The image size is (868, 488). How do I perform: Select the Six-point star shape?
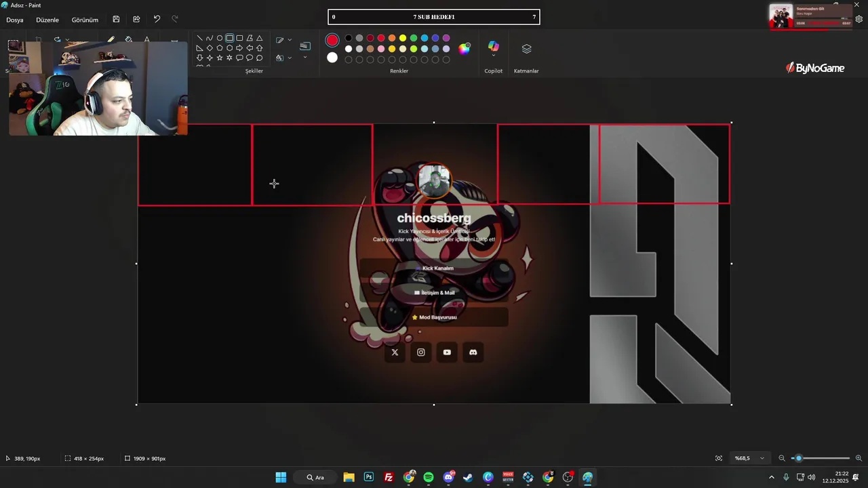[229, 58]
